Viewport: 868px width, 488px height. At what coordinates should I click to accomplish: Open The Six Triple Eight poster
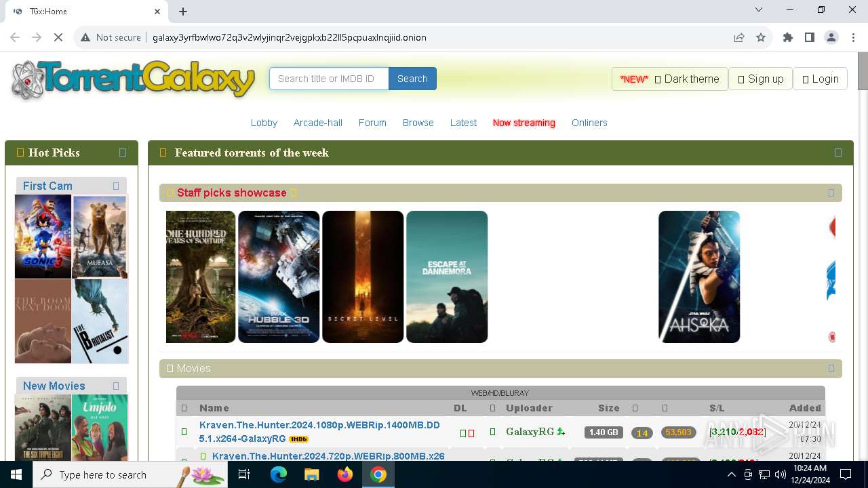point(43,428)
